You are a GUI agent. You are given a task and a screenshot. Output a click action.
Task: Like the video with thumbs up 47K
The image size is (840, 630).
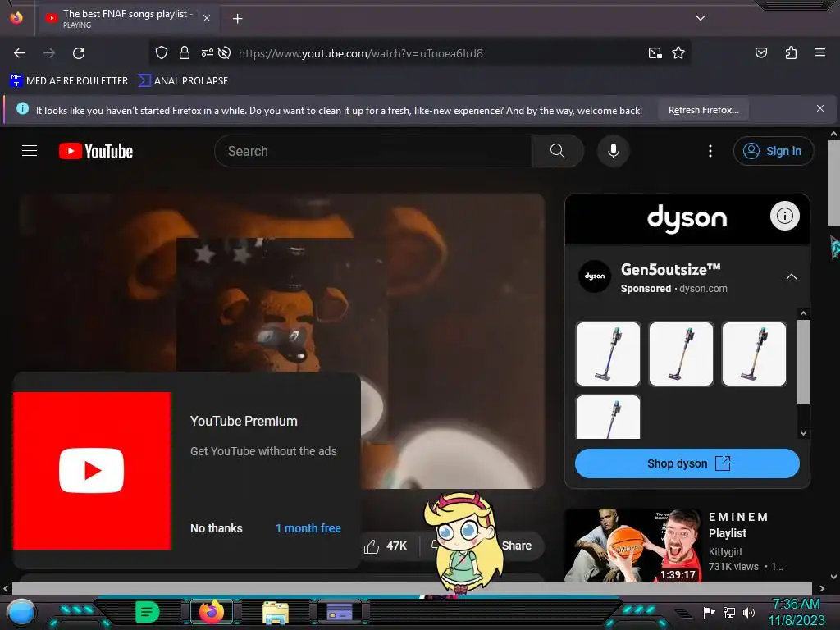(x=386, y=546)
